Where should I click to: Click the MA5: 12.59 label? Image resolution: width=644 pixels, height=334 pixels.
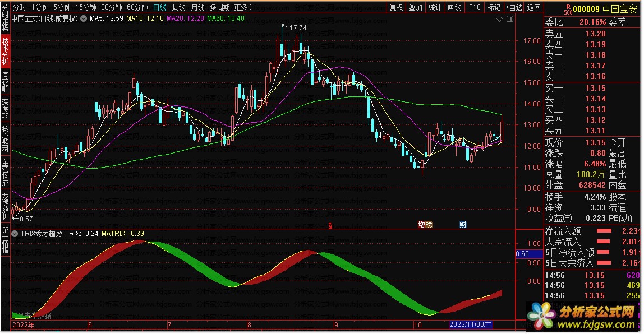[107, 18]
